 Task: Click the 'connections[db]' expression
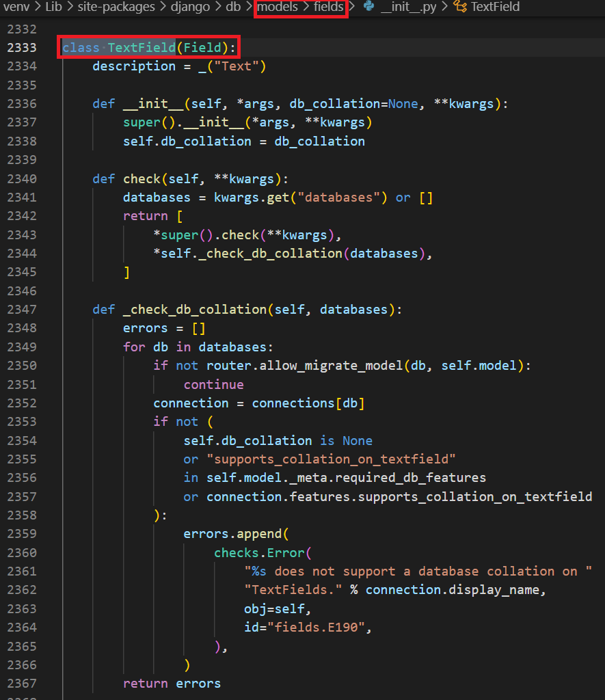click(x=308, y=403)
